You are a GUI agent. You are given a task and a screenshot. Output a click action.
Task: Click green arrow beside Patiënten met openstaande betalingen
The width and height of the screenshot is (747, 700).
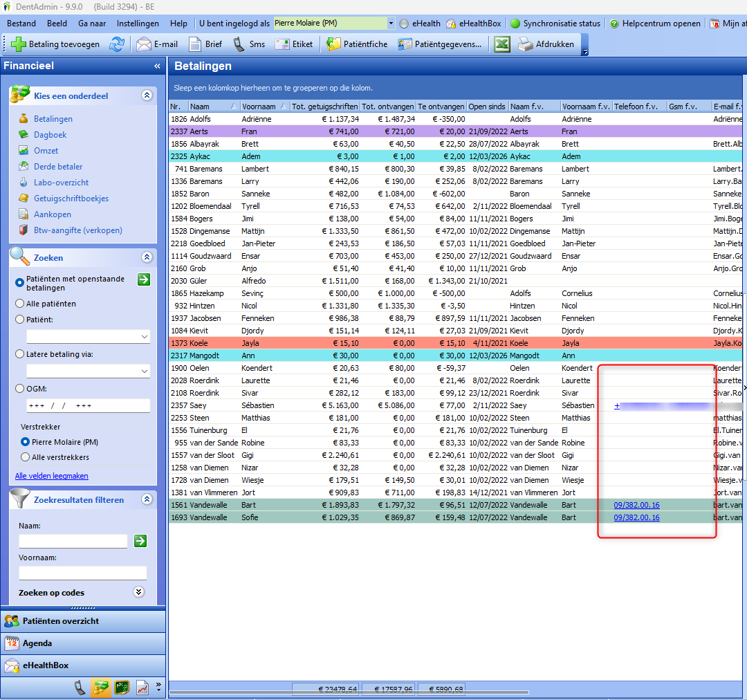coord(144,279)
